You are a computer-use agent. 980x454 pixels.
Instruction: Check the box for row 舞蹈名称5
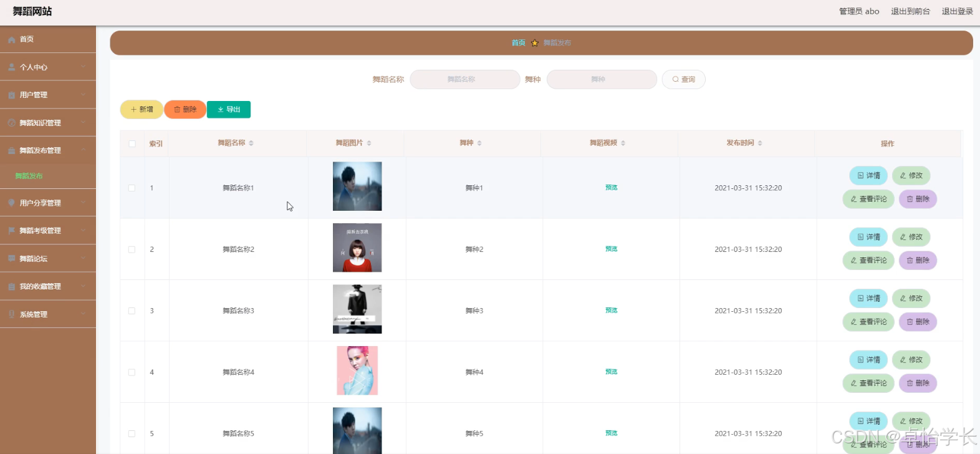[x=132, y=433]
